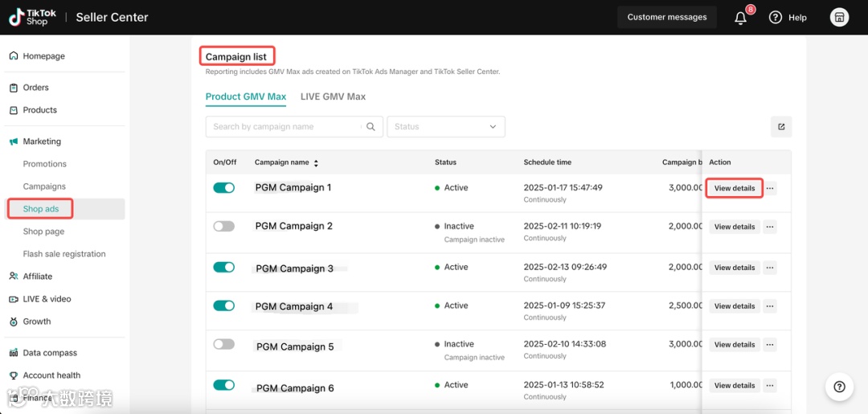This screenshot has width=868, height=414.
Task: Open Flash sale registration
Action: coord(64,255)
